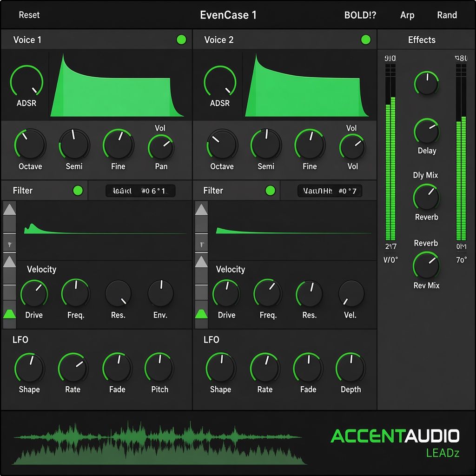Turn the Voice 1 filter Res. knob
The height and width of the screenshot is (476, 476).
[118, 294]
